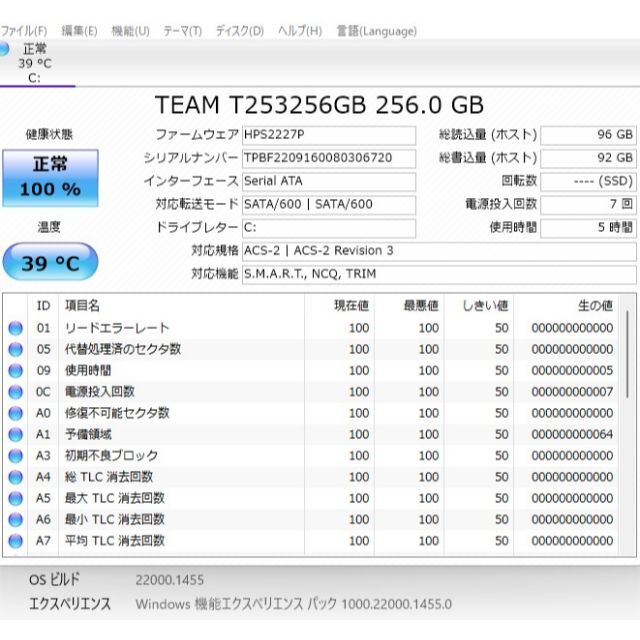The width and height of the screenshot is (640, 640).
Task: Click status icon for A0 修復不可能セクタ数 row
Action: tap(16, 413)
